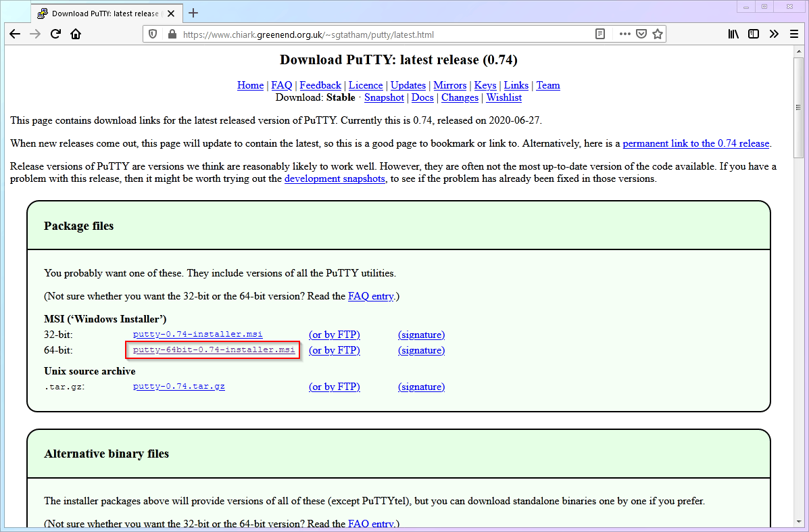
Task: Show site security padlock information
Action: [x=171, y=34]
